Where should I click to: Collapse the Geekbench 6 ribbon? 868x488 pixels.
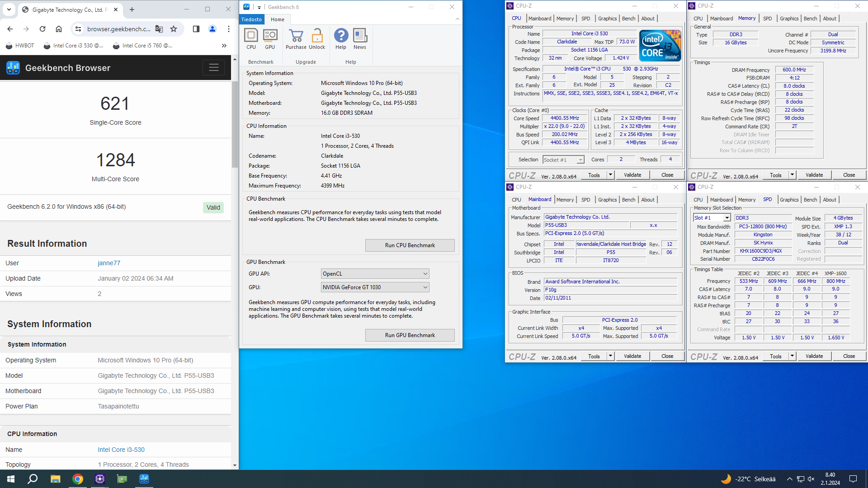click(x=457, y=19)
